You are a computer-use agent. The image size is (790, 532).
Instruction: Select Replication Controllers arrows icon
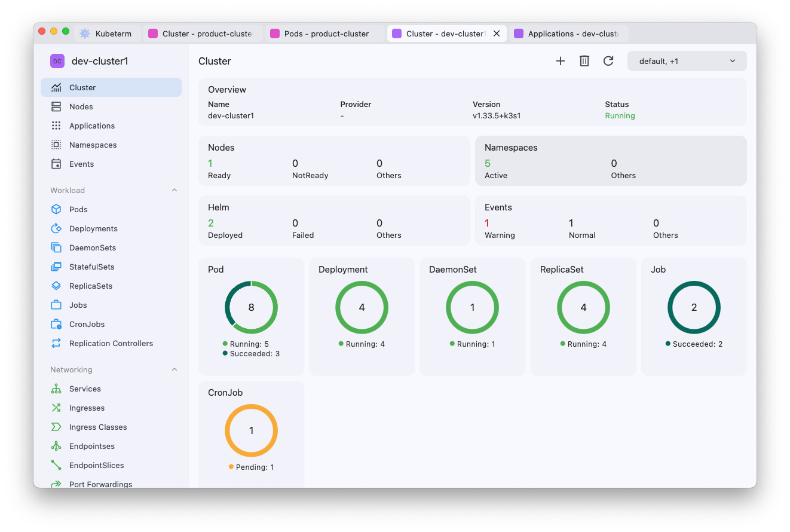(x=56, y=343)
